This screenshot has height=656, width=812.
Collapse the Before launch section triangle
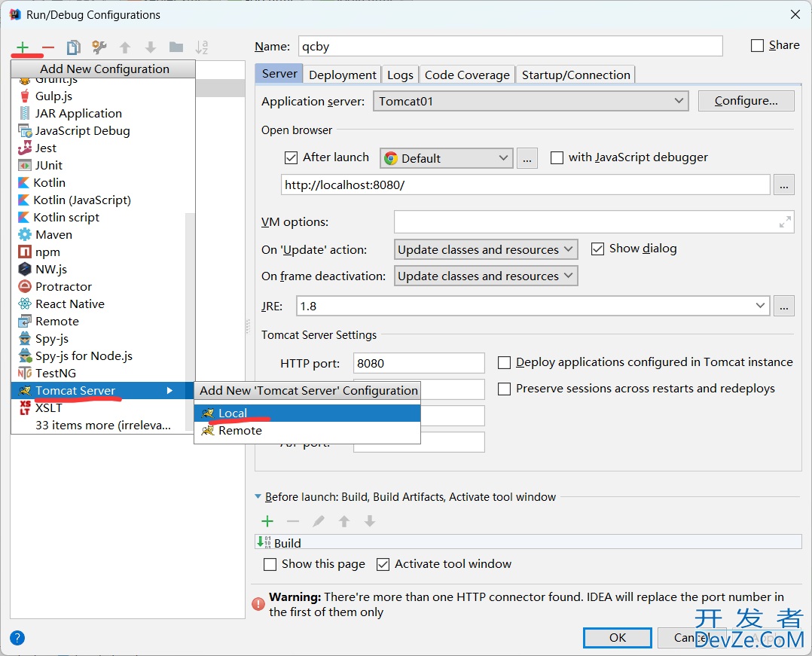(x=258, y=496)
